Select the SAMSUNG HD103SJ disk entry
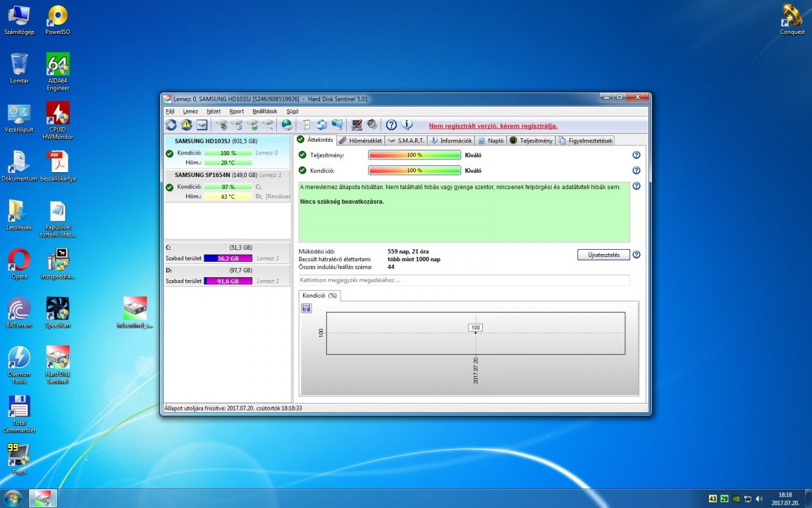Image resolution: width=812 pixels, height=508 pixels. (x=228, y=152)
